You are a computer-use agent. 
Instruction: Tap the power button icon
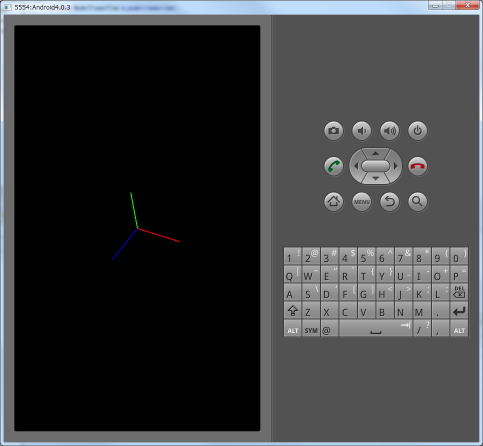(x=417, y=130)
